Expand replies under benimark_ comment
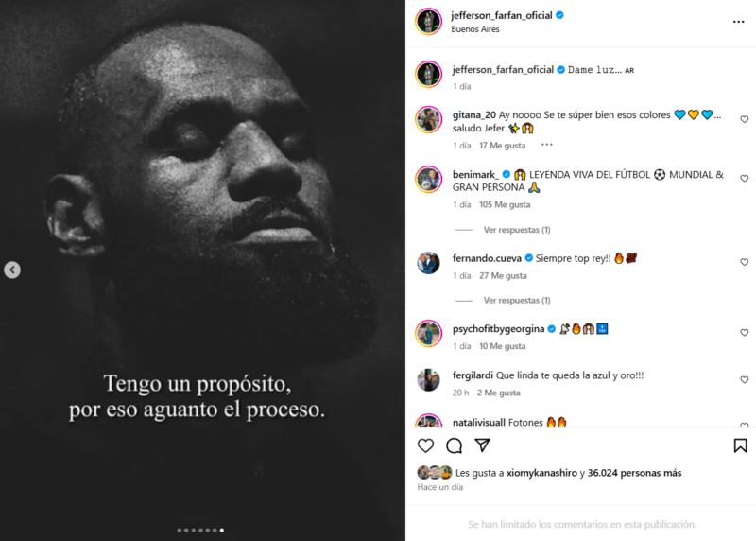Image resolution: width=756 pixels, height=541 pixels. pos(516,230)
